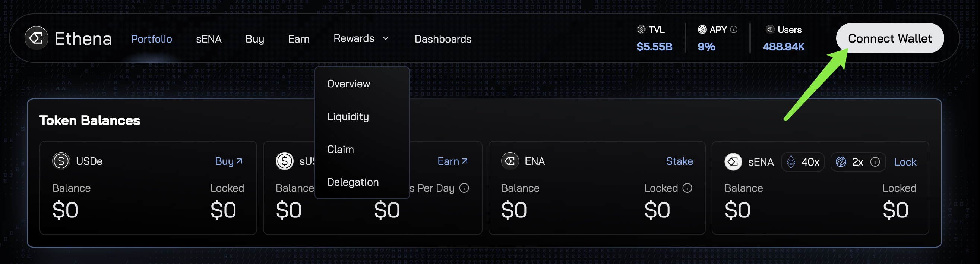Viewport: 980px width, 264px height.
Task: Click the sUSDe token icon
Action: point(285,161)
